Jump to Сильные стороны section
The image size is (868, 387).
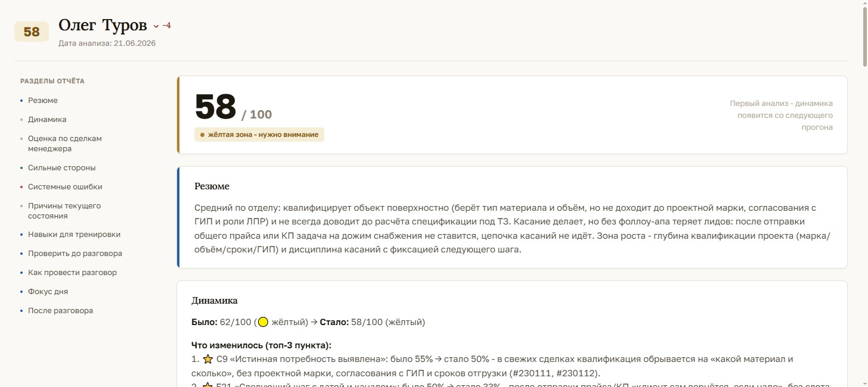coord(62,168)
